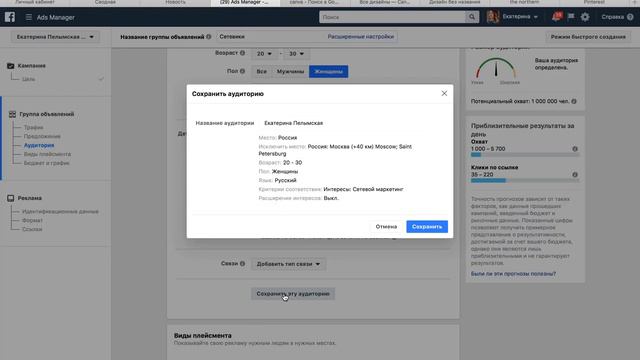
Task: Open the Ads Manager hamburger menu
Action: 29,17
